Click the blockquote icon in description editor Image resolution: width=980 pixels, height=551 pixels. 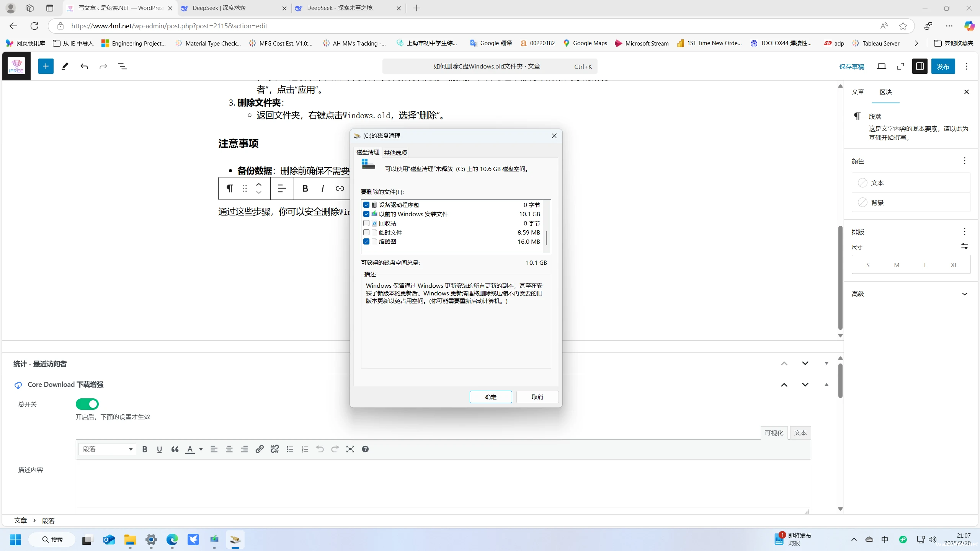point(175,449)
